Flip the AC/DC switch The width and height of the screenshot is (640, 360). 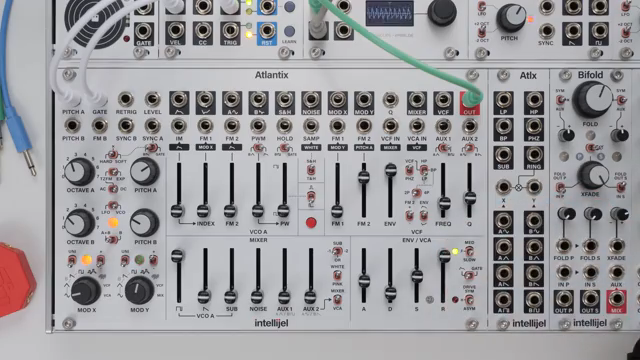113,189
